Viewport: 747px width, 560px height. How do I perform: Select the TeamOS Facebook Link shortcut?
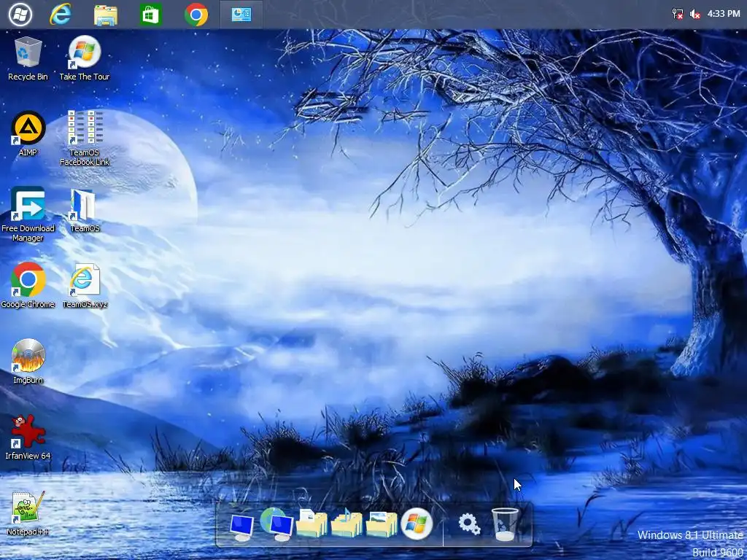[85, 138]
